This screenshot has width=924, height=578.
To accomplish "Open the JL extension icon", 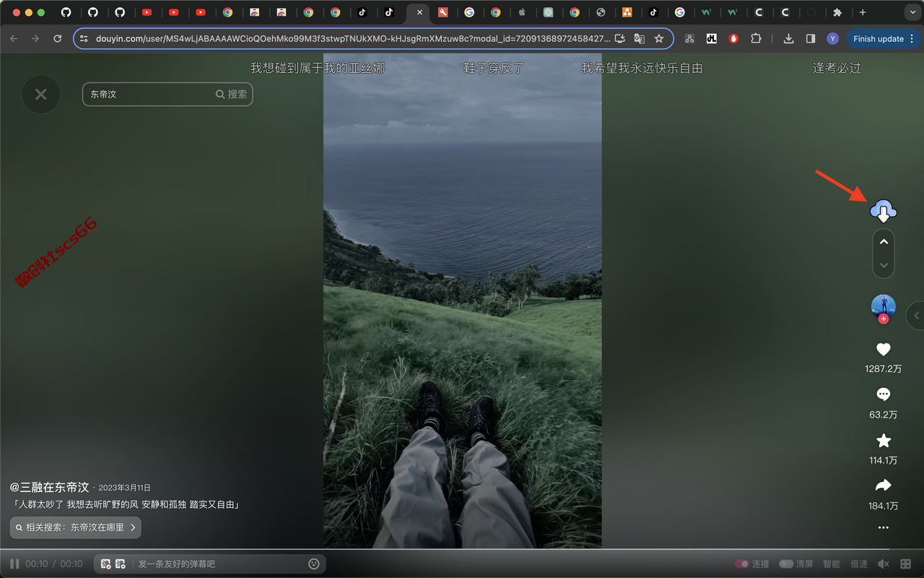I will 712,39.
